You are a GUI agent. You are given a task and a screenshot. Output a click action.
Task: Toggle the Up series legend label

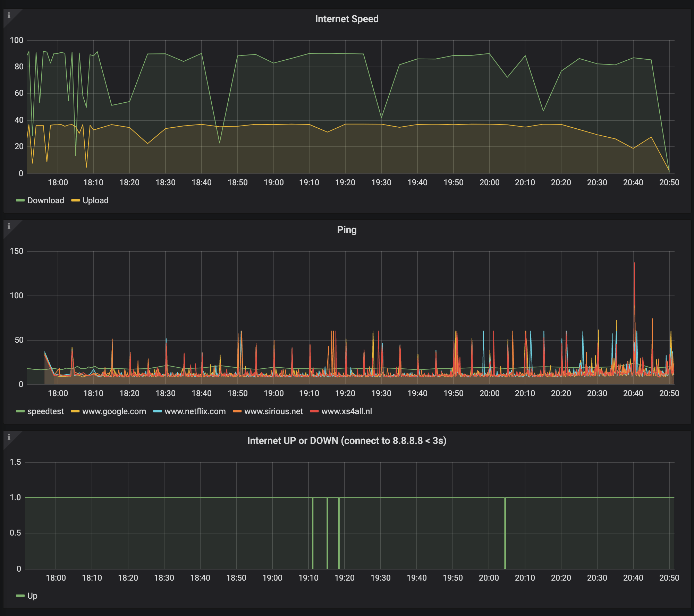point(32,596)
